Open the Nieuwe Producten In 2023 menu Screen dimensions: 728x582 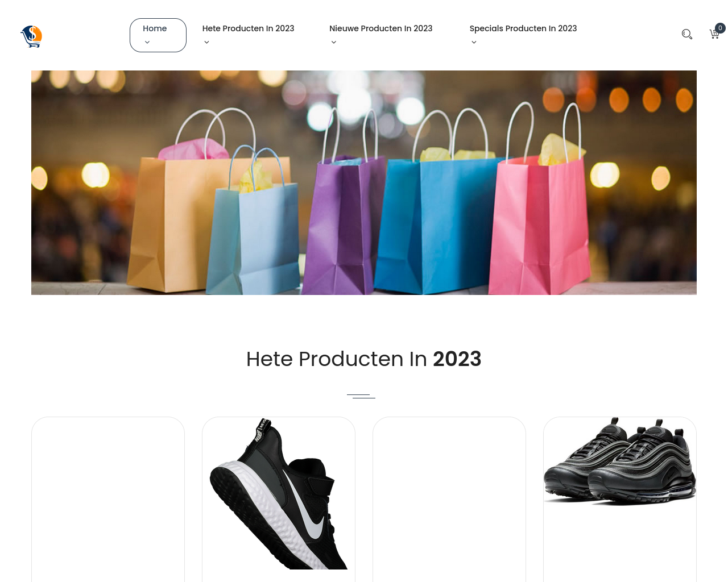[380, 28]
